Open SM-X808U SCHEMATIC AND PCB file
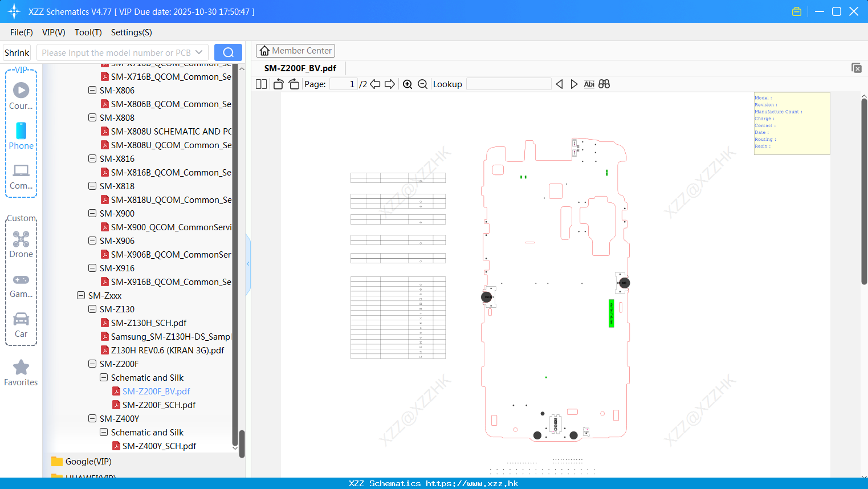 tap(166, 131)
